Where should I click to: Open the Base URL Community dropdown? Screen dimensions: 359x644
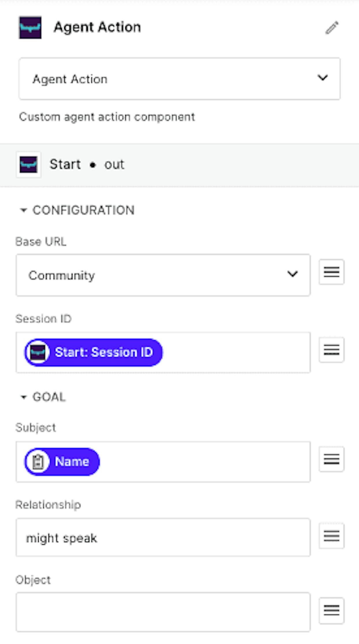tap(163, 275)
